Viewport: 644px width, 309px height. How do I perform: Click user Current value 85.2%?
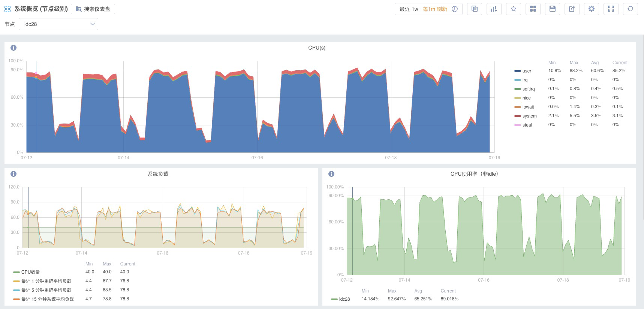point(619,71)
